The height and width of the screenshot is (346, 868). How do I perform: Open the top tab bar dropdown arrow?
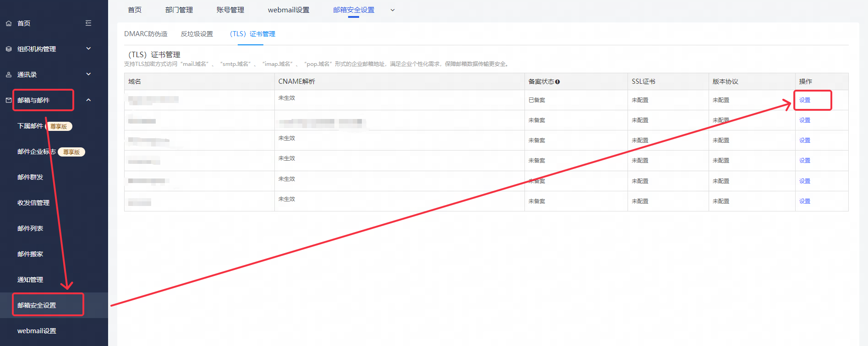click(x=393, y=10)
